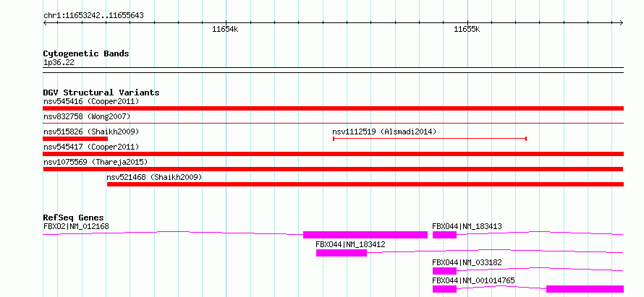Select the FBXO2|NM_012168 gene label
Viewport: 644px width, 297px height.
click(76, 226)
